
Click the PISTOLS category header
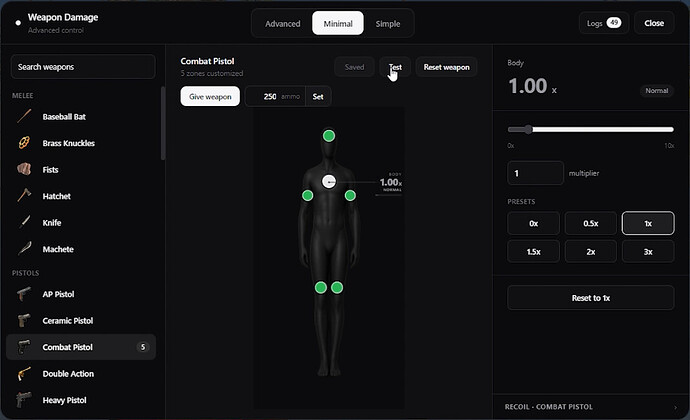click(x=26, y=273)
